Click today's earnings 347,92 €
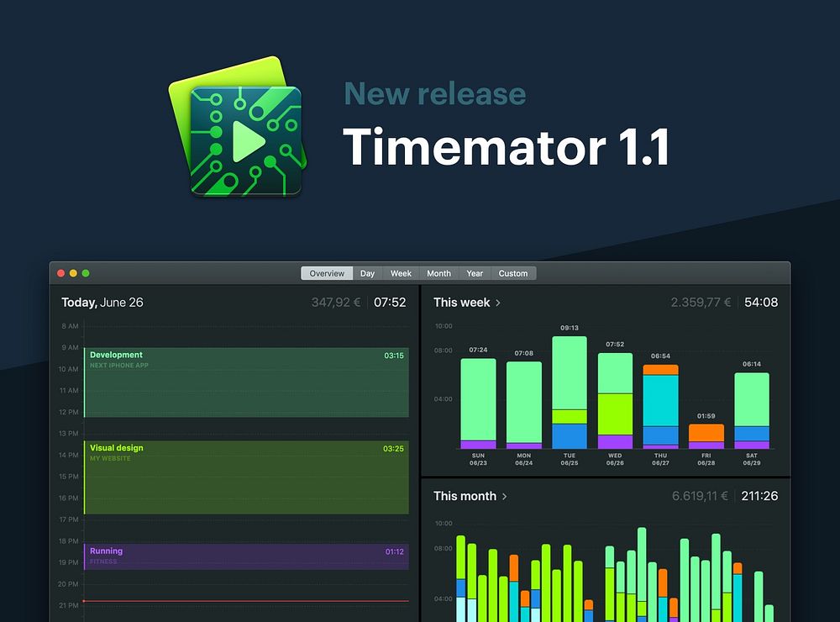The height and width of the screenshot is (622, 840). tap(336, 303)
